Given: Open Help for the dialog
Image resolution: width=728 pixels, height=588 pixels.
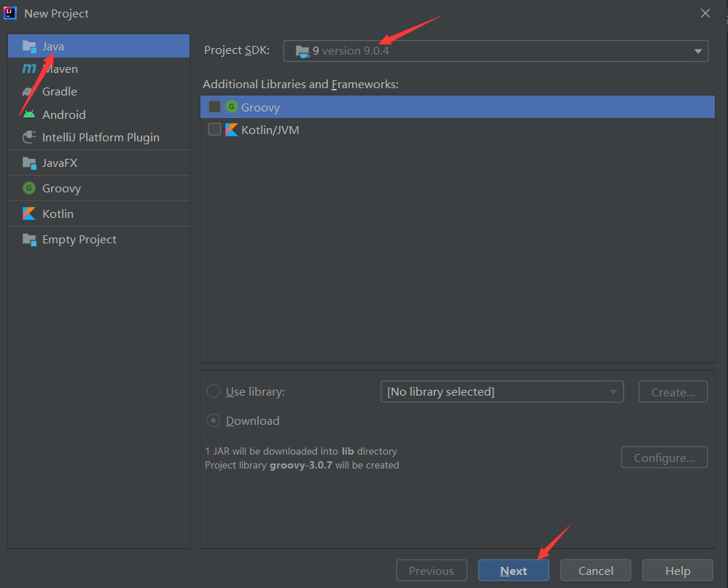Looking at the screenshot, I should coord(678,571).
